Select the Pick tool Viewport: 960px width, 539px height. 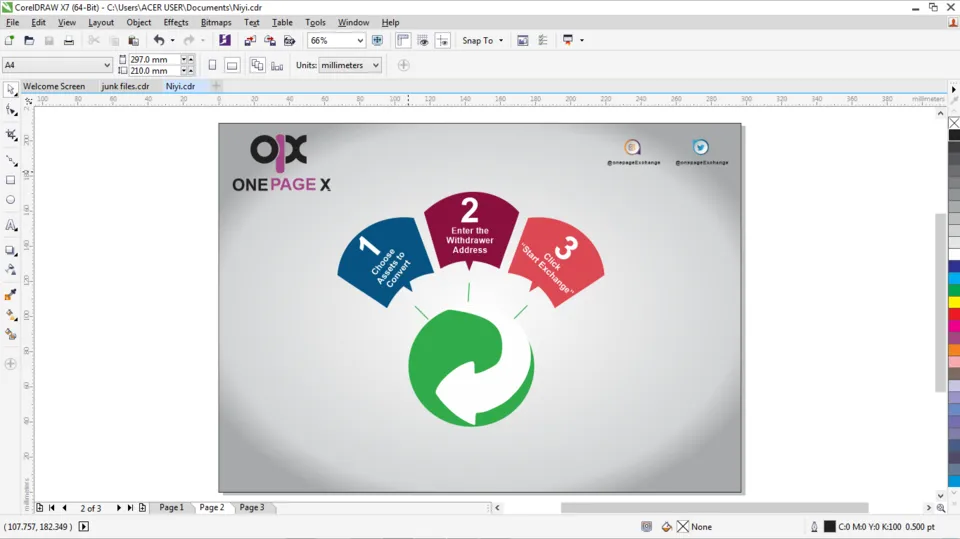(10, 89)
